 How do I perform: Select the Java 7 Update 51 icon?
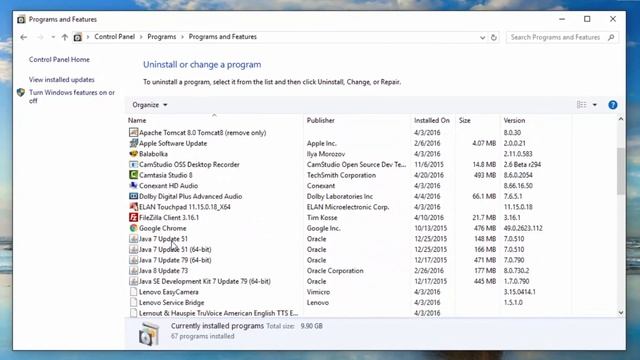[133, 238]
